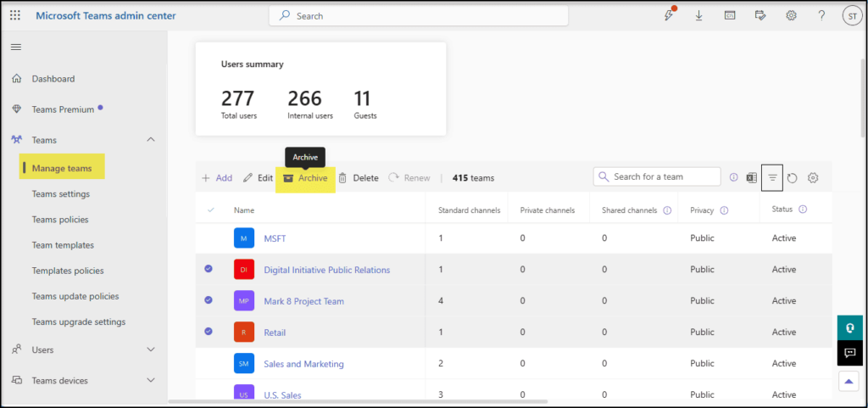Expand the Teams devices section chevron
Screen dimensions: 868x408
coord(151,380)
